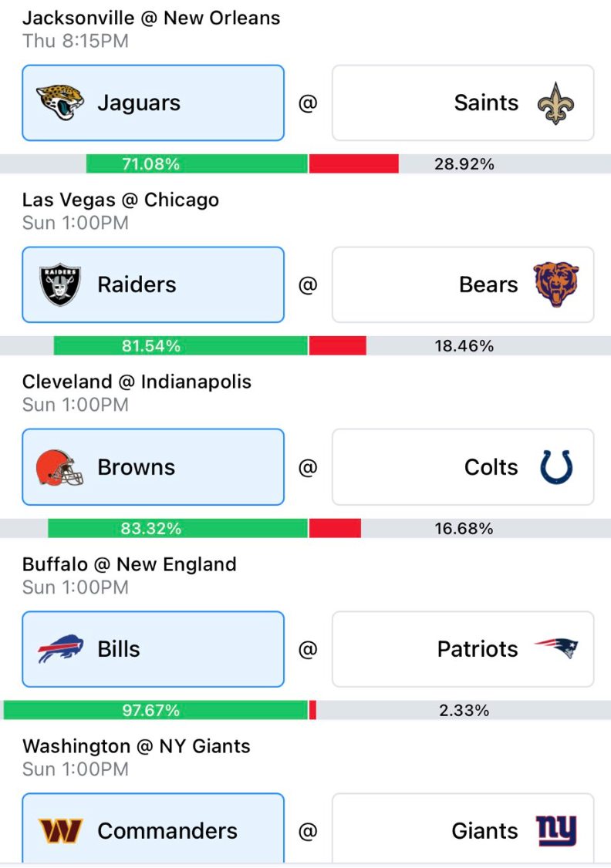Pick the Bears over the Raiders
Viewport: 611px width, 868px height.
(x=463, y=284)
